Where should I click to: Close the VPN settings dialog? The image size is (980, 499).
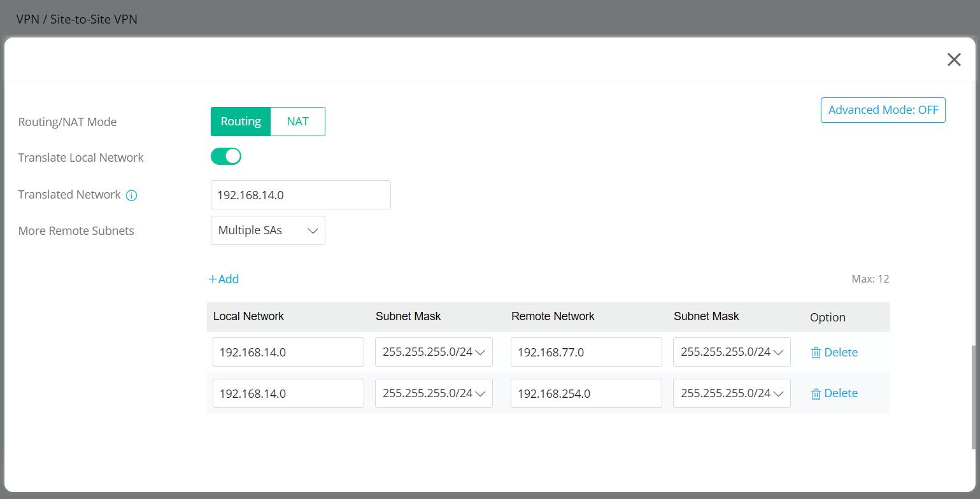953,60
